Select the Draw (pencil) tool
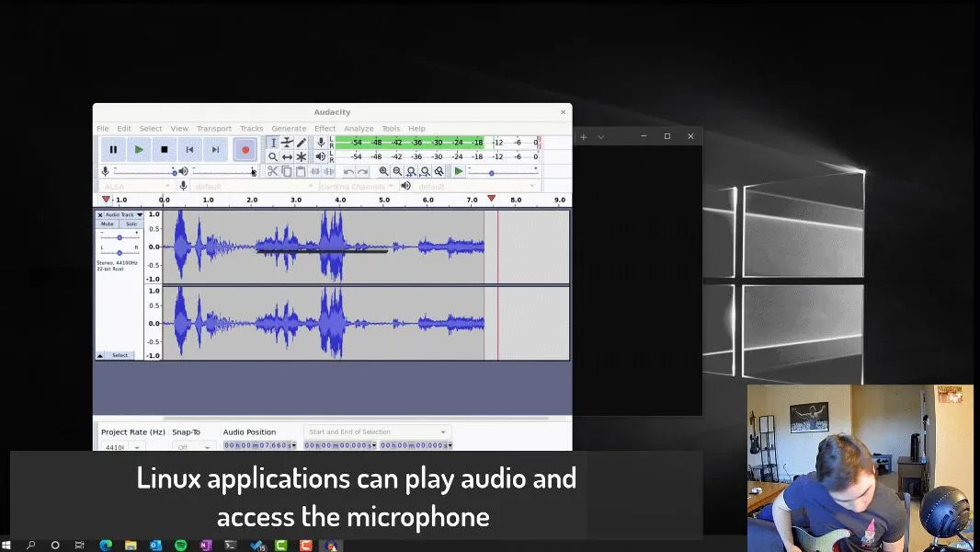The height and width of the screenshot is (552, 980). click(302, 143)
